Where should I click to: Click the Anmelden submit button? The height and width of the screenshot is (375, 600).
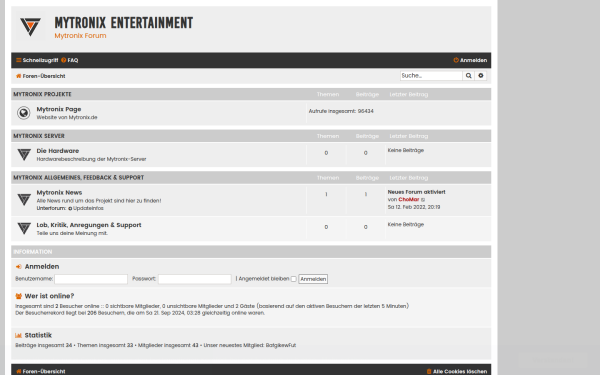pyautogui.click(x=313, y=279)
